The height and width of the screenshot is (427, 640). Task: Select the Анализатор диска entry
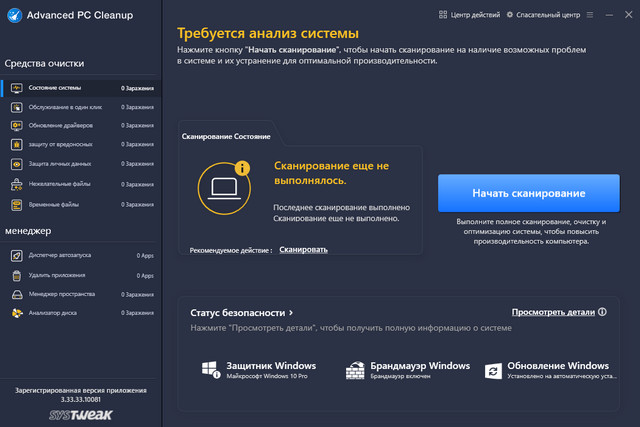tap(82, 313)
